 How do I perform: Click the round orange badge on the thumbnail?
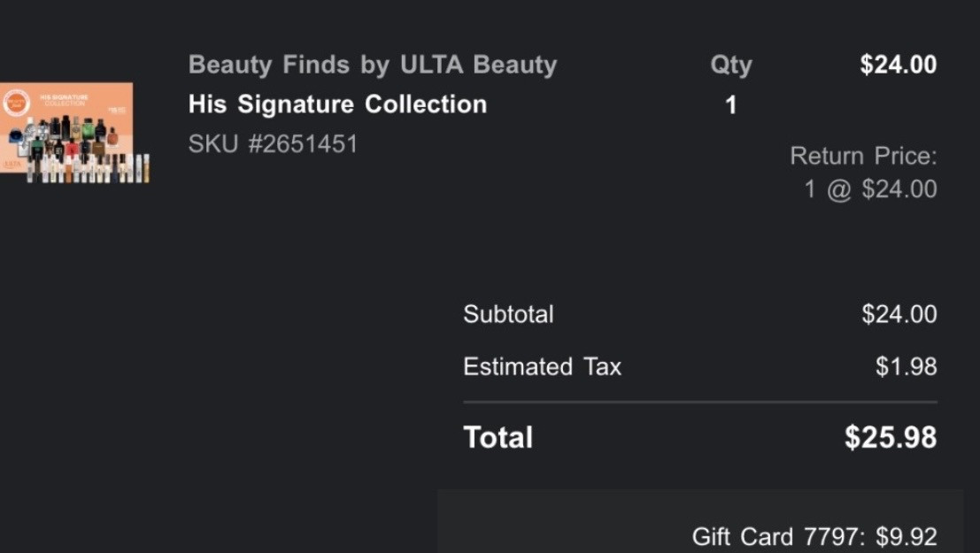(17, 101)
